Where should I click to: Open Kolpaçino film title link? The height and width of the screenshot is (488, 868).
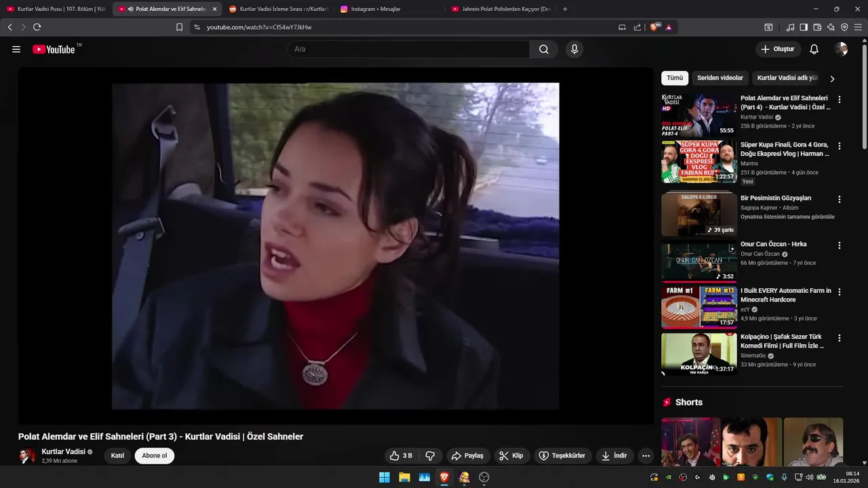pyautogui.click(x=782, y=341)
